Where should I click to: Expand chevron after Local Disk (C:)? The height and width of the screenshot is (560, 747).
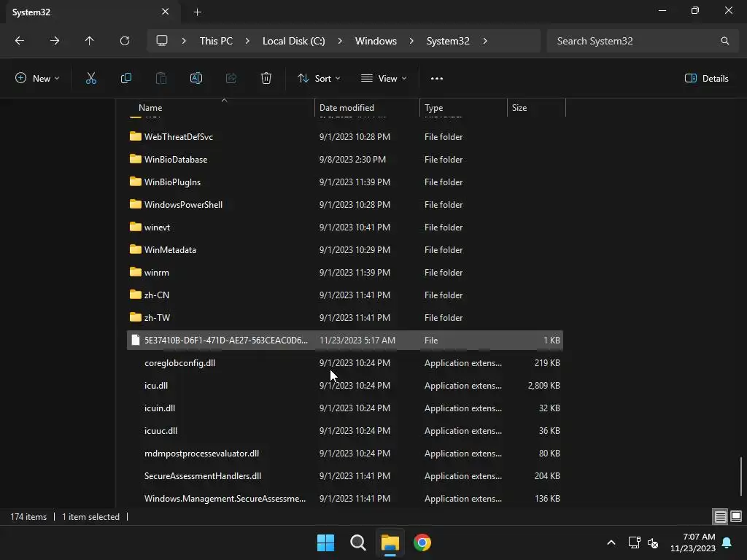(340, 41)
